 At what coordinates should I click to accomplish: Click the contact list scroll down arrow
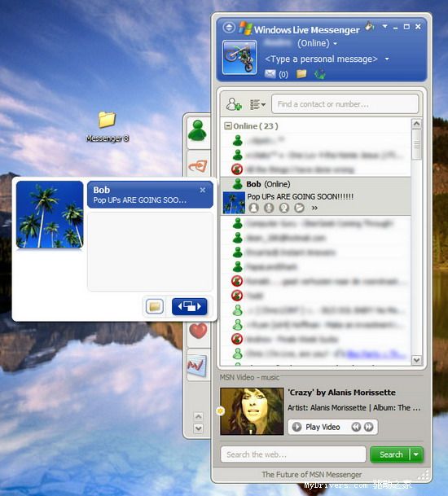point(416,360)
